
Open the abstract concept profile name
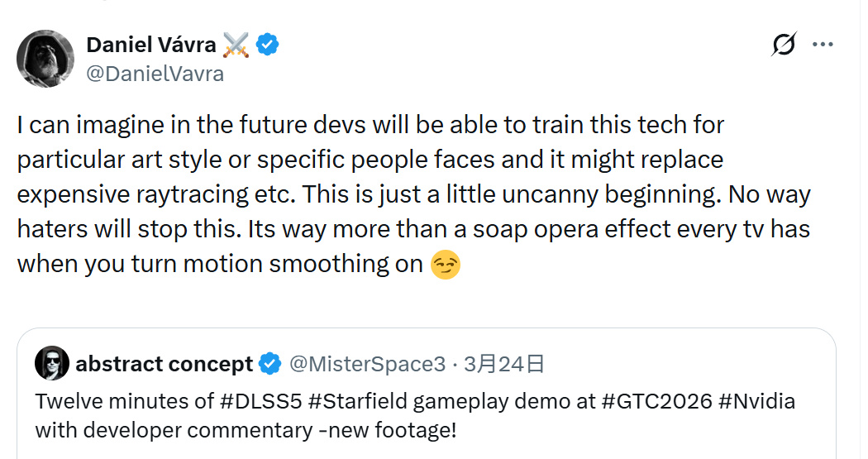(x=164, y=364)
